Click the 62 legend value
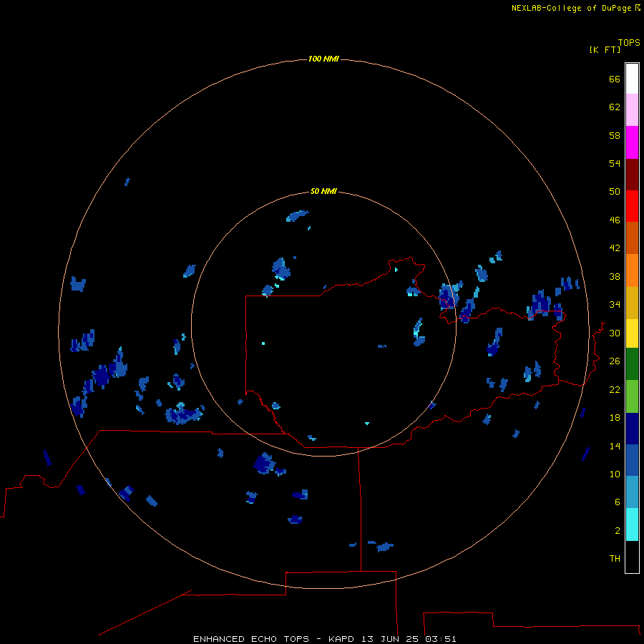The width and height of the screenshot is (644, 644). pyautogui.click(x=615, y=107)
